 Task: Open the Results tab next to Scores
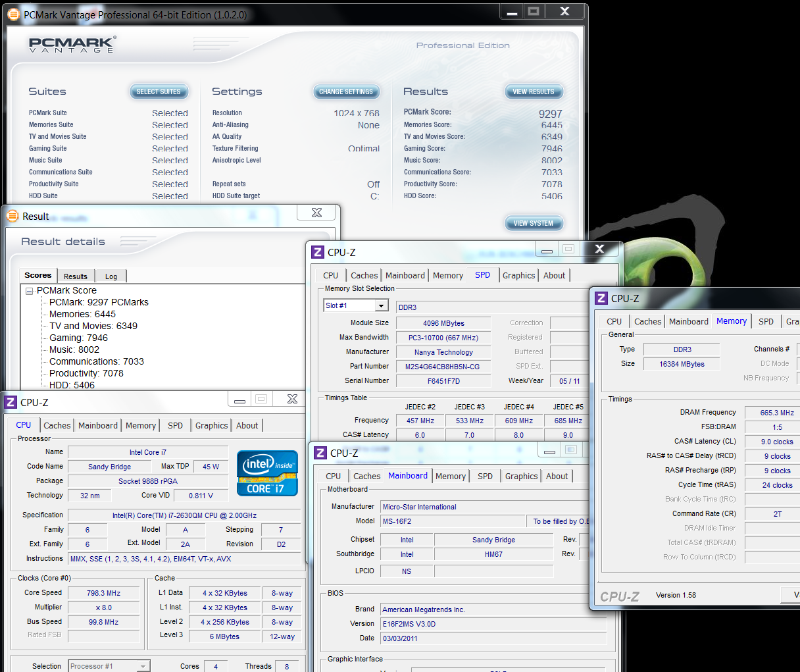pos(76,276)
